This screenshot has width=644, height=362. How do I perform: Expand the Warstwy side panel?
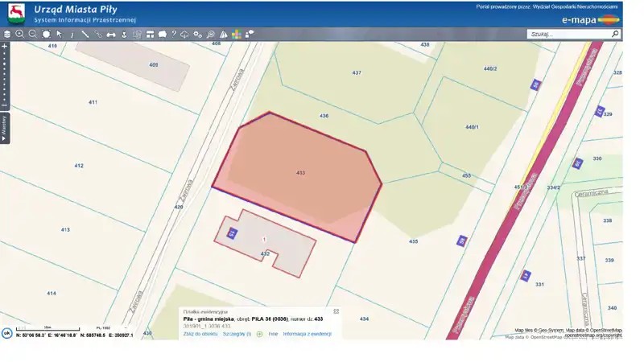4,129
